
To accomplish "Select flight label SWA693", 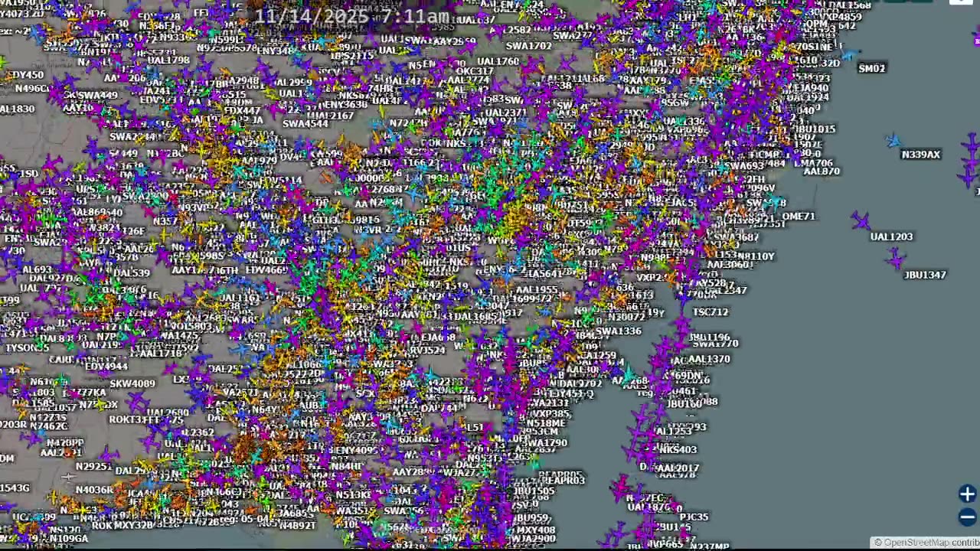I will click(x=744, y=166).
